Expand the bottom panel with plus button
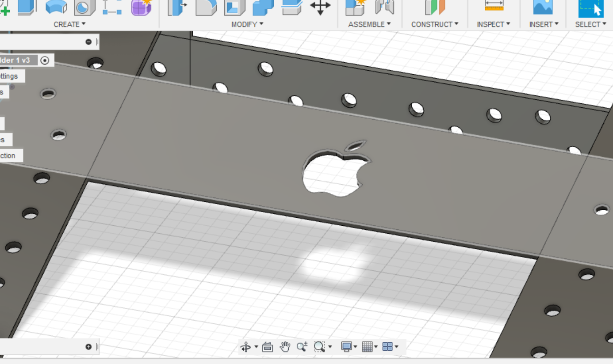Image resolution: width=613 pixels, height=364 pixels. tap(88, 347)
